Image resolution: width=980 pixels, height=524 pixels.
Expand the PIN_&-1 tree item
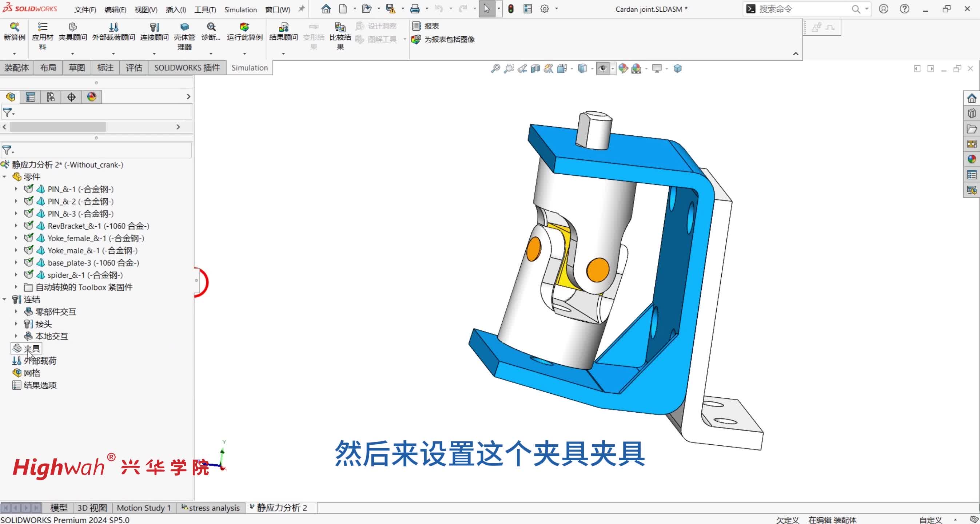pyautogui.click(x=17, y=189)
